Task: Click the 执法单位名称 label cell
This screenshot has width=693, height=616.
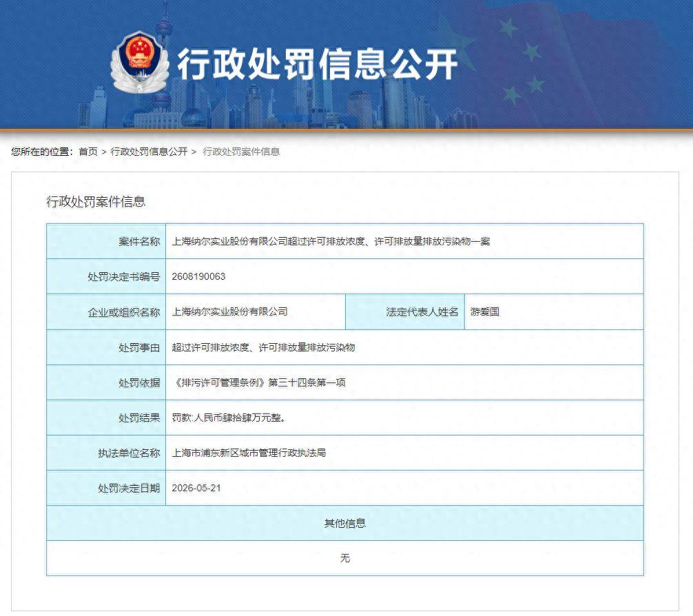Action: tap(106, 453)
